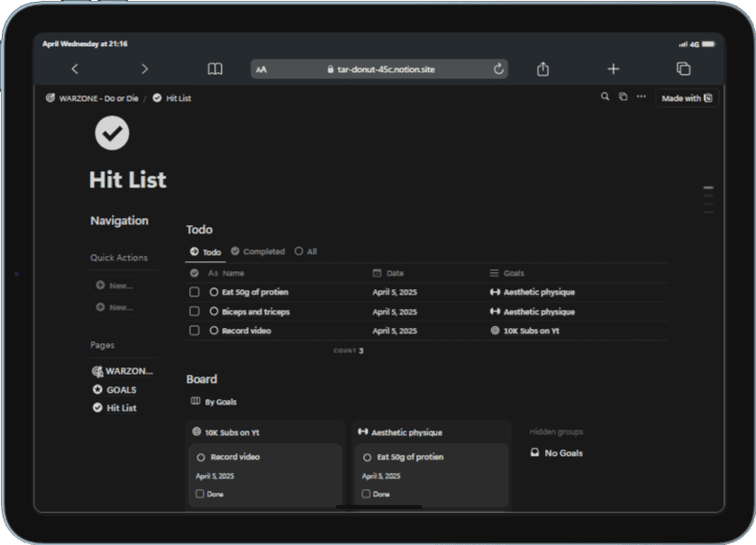
Task: Click the second New... quick action button
Action: pos(115,307)
